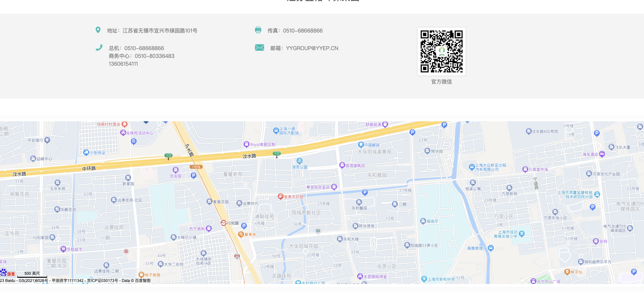Click the 华联超市 supermarket marker
The image size is (644, 294).
coord(63,249)
